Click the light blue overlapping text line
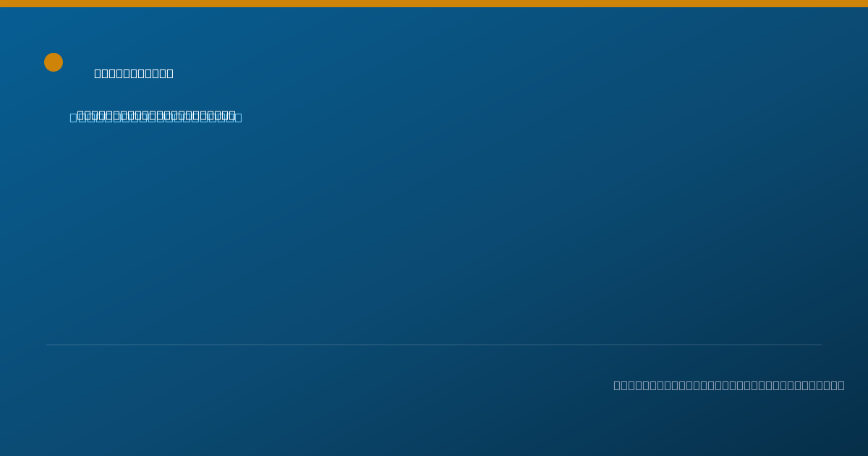The width and height of the screenshot is (868, 456). pos(156,118)
